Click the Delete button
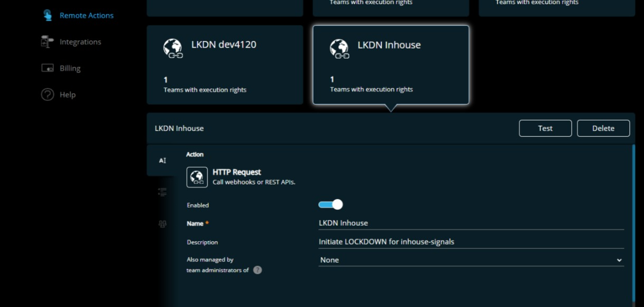 [603, 128]
